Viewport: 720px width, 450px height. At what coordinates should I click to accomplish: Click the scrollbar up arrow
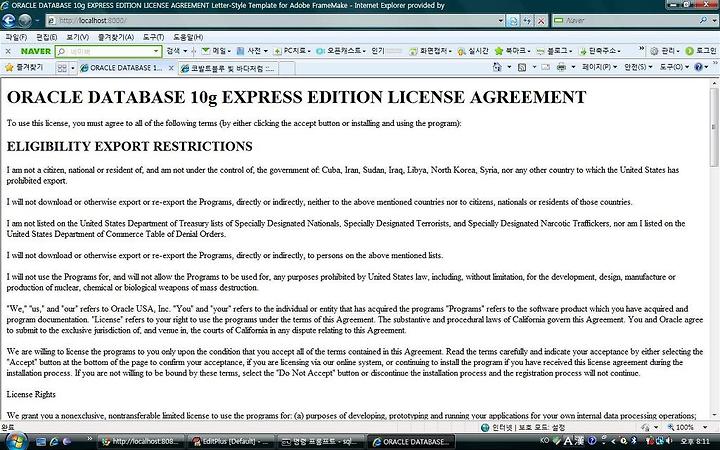pyautogui.click(x=714, y=83)
